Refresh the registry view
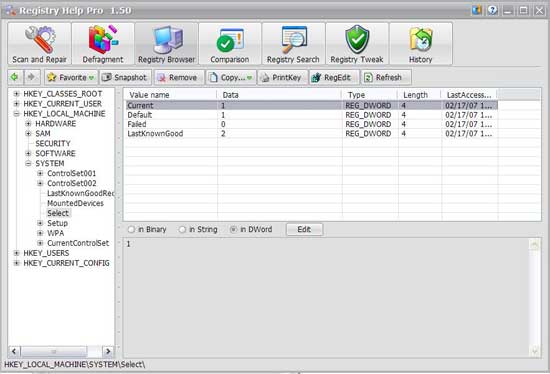This screenshot has height=374, width=550. (386, 77)
